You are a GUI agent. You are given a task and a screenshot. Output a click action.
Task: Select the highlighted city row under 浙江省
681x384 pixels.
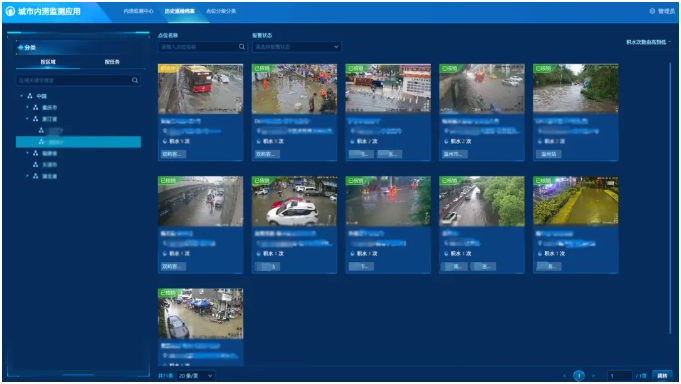(x=78, y=142)
